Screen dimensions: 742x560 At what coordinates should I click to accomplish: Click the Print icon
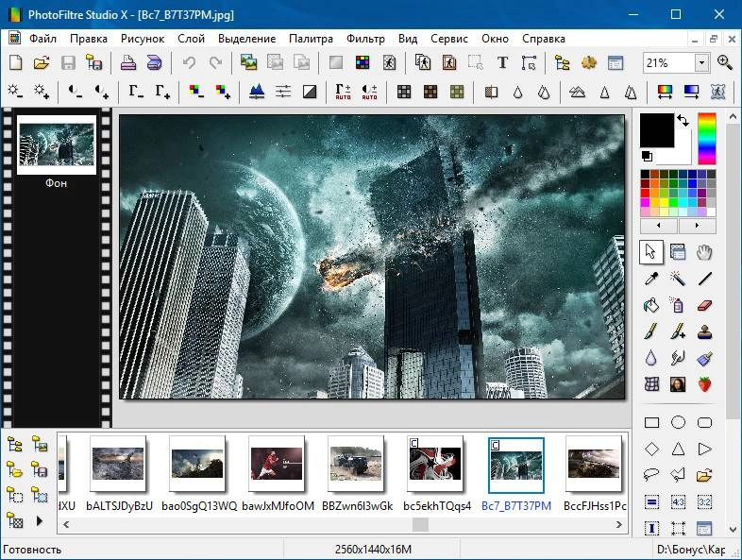[128, 62]
